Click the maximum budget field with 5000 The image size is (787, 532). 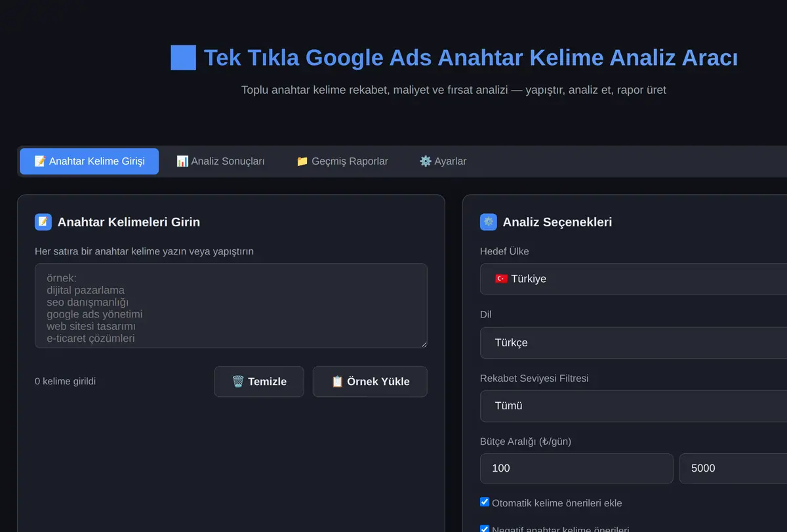[733, 468]
